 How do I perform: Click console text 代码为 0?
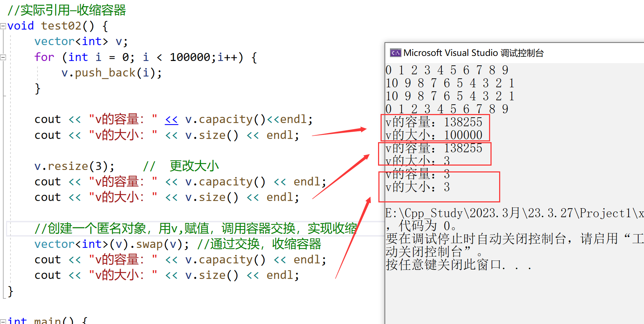427,226
